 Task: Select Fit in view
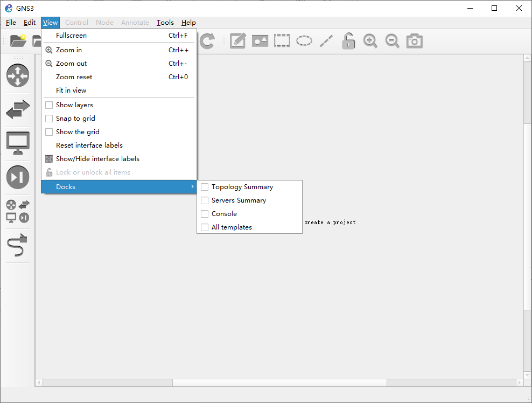119,91
